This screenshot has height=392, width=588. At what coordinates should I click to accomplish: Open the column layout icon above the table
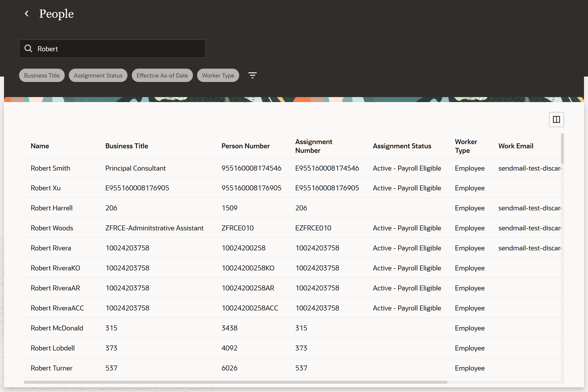click(556, 120)
